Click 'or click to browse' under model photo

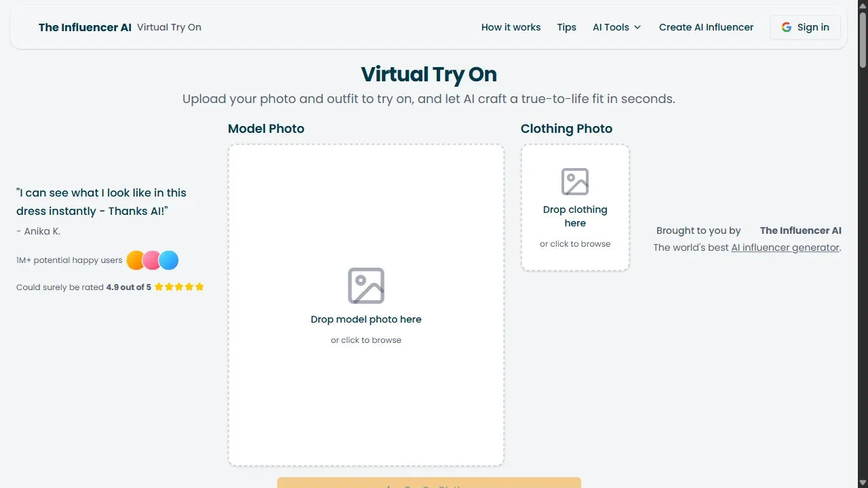coord(366,340)
